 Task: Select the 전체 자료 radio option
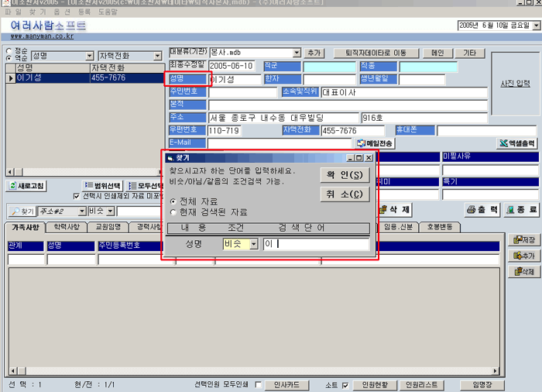click(173, 201)
